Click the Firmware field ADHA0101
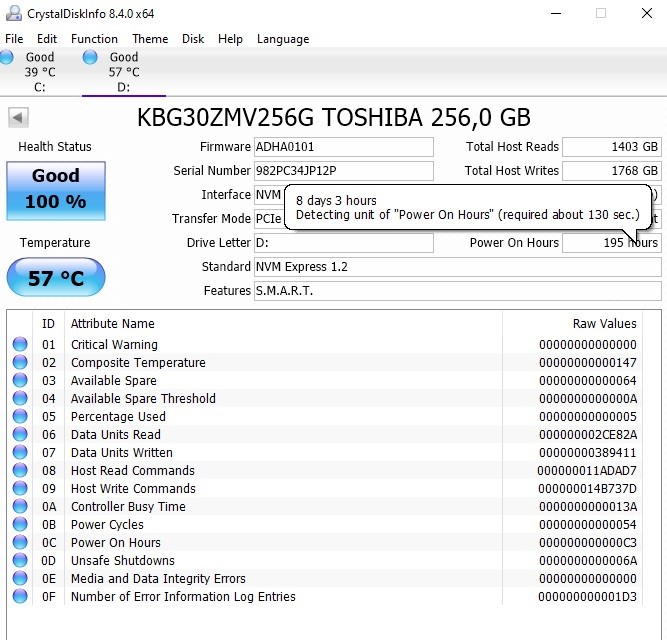This screenshot has height=640, width=667. tap(344, 147)
